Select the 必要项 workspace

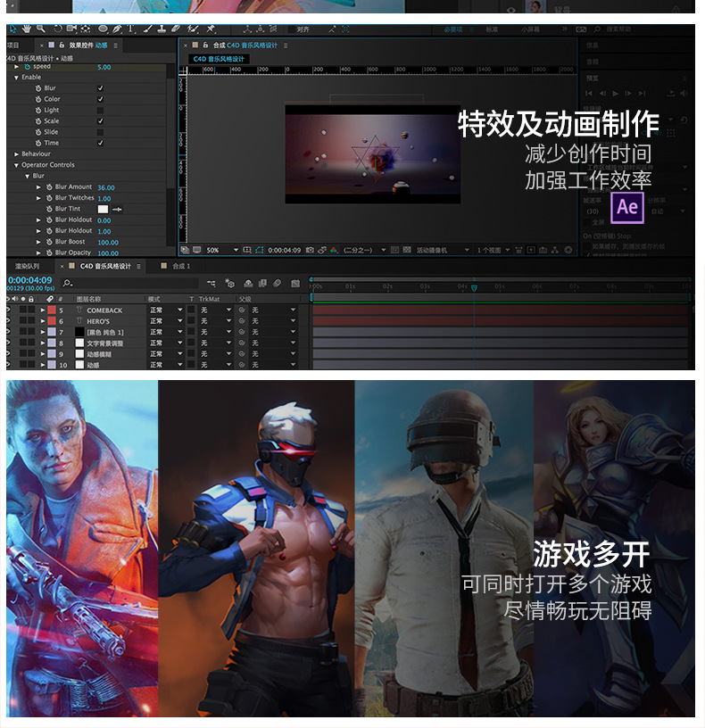click(x=452, y=29)
